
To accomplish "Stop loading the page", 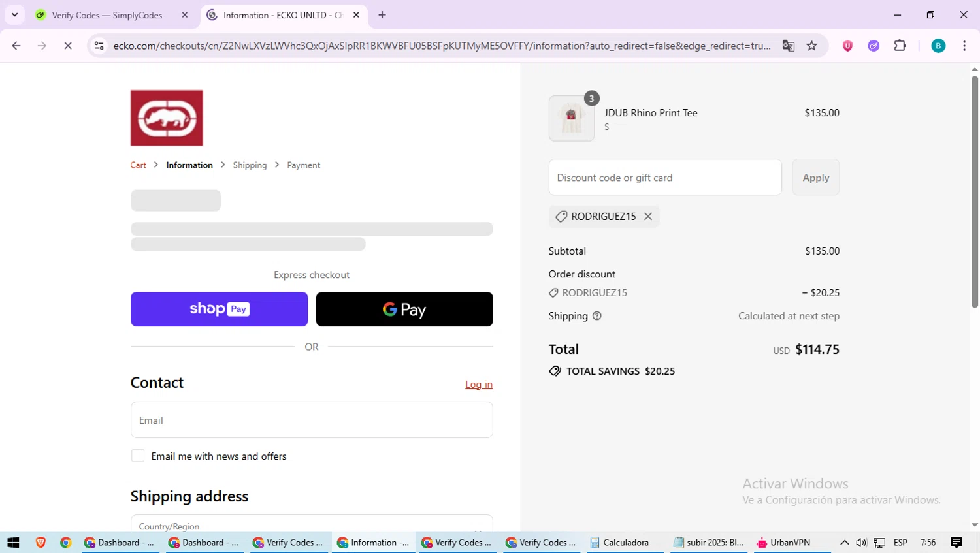I will [x=68, y=46].
